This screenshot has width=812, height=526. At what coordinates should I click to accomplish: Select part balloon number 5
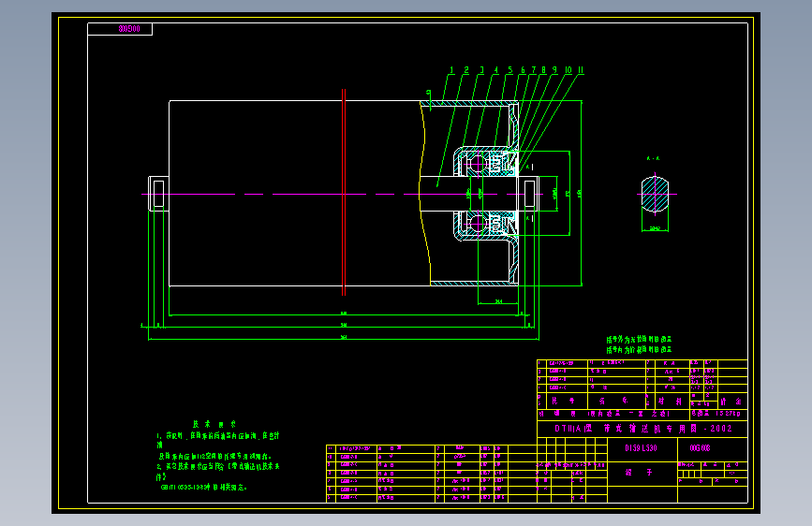pos(510,70)
